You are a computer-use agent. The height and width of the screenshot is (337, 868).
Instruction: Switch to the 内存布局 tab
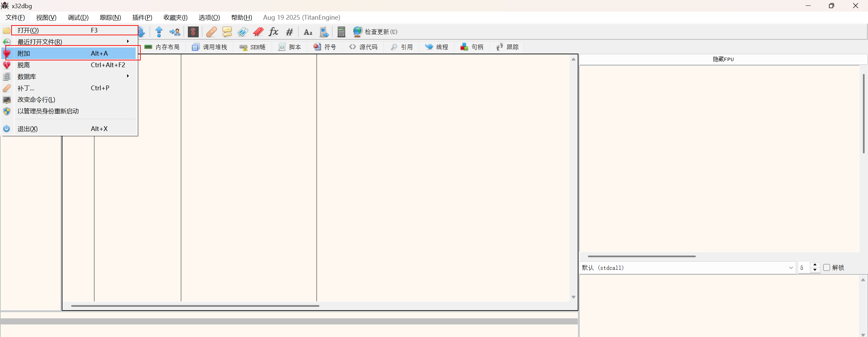162,47
